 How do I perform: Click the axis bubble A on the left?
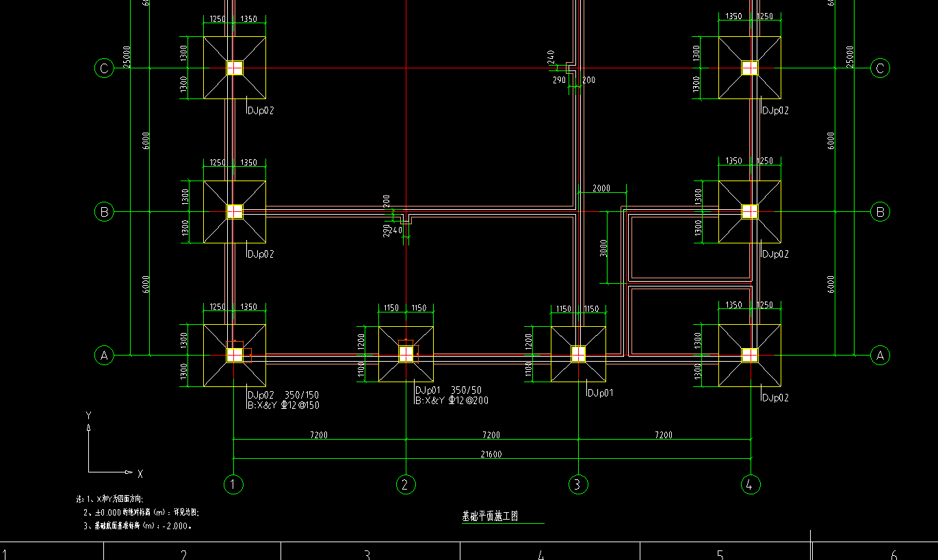click(x=104, y=356)
